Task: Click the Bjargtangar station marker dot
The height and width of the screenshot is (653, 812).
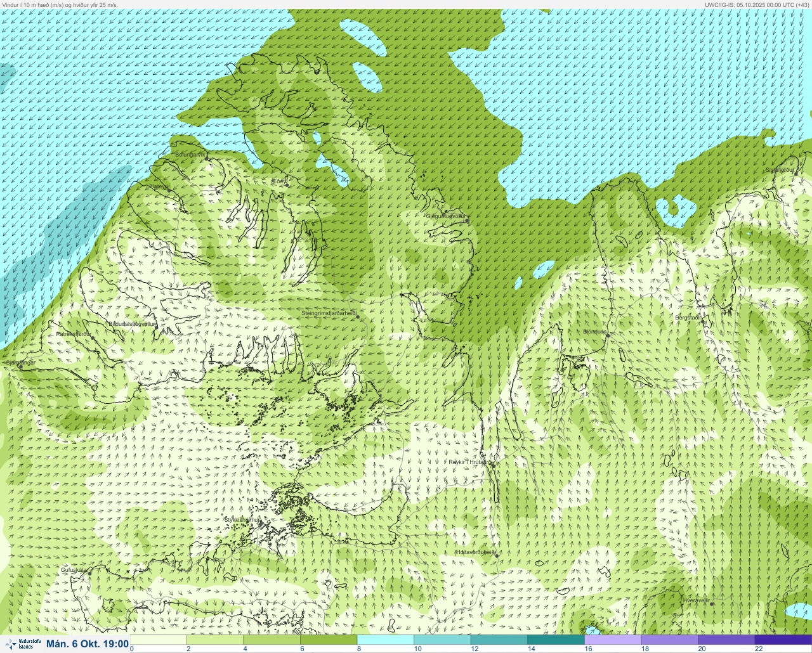Action: [20, 366]
